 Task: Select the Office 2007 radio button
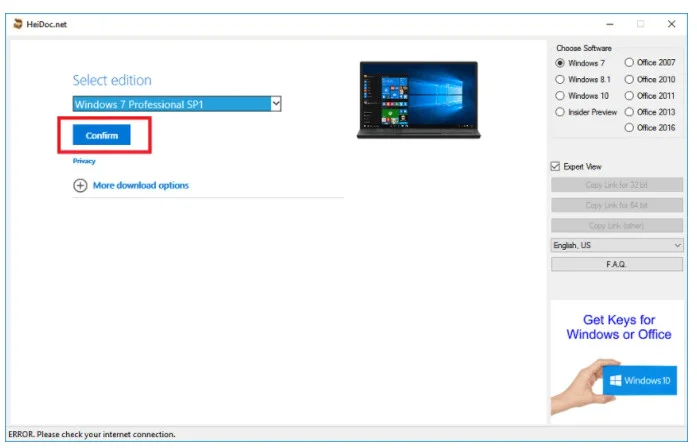click(x=629, y=63)
